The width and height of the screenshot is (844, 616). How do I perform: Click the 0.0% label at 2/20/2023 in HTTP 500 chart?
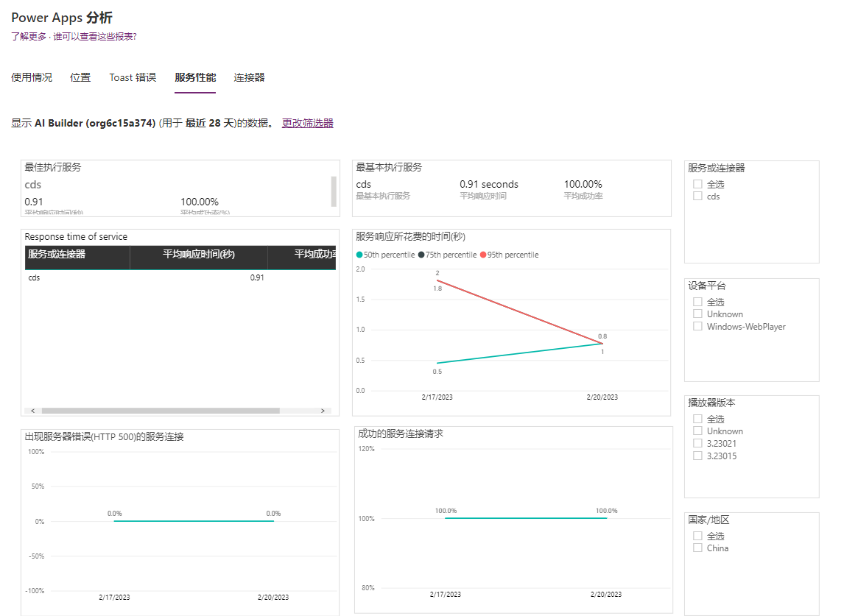pyautogui.click(x=273, y=514)
